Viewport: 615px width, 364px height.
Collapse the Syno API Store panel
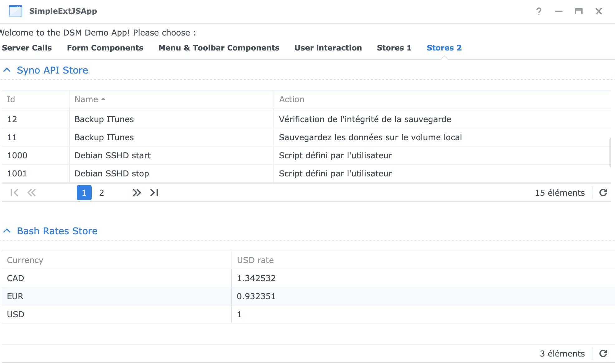[7, 70]
